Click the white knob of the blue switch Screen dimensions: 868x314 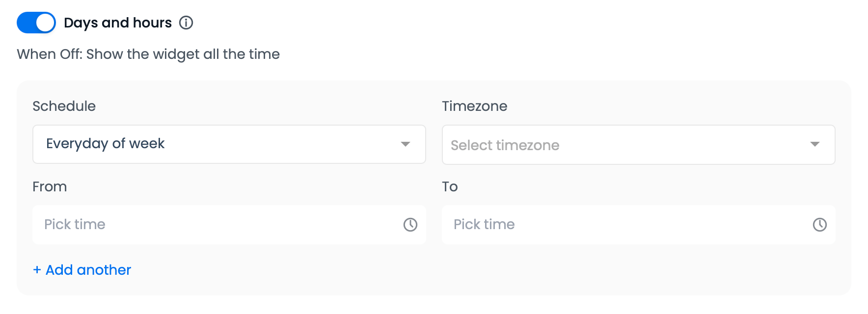pyautogui.click(x=45, y=23)
